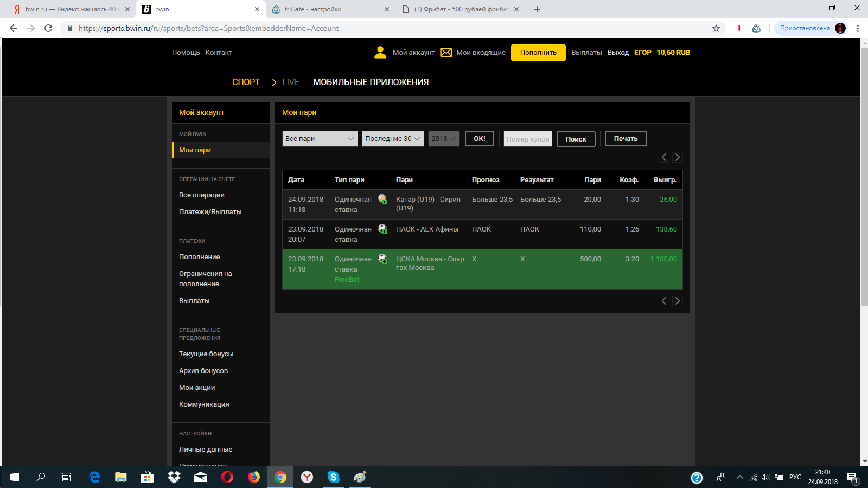Click the browser address bar URL

208,28
